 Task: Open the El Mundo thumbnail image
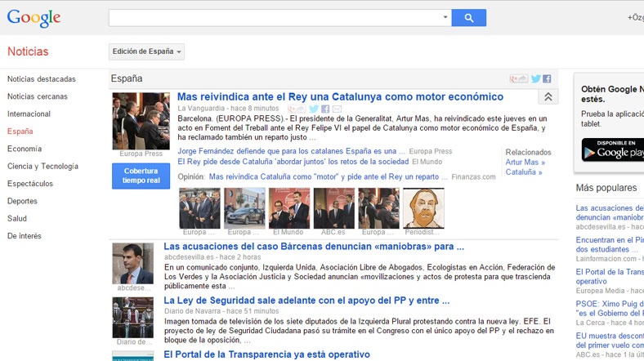[x=289, y=208]
